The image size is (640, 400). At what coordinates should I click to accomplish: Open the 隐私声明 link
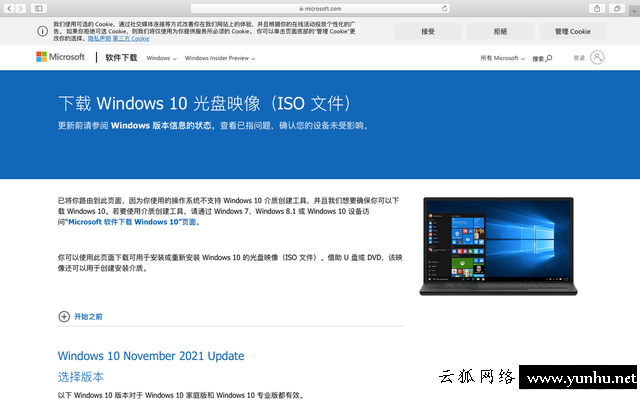tap(99, 38)
